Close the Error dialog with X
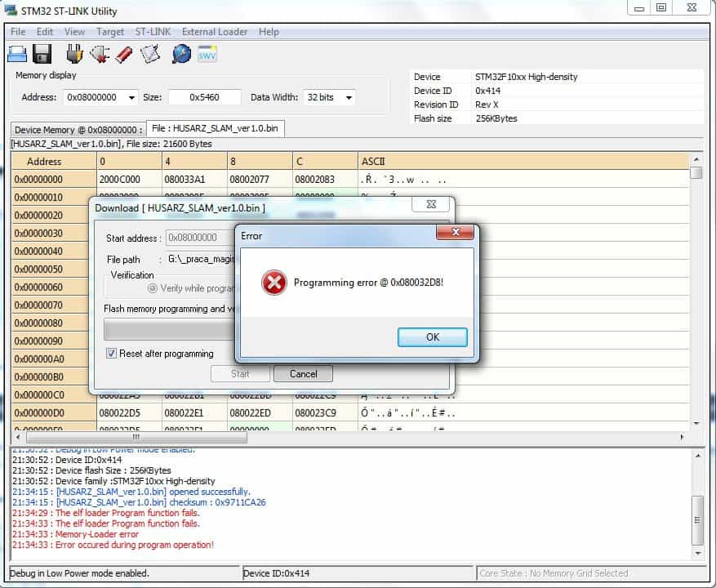716x588 pixels. pyautogui.click(x=456, y=232)
